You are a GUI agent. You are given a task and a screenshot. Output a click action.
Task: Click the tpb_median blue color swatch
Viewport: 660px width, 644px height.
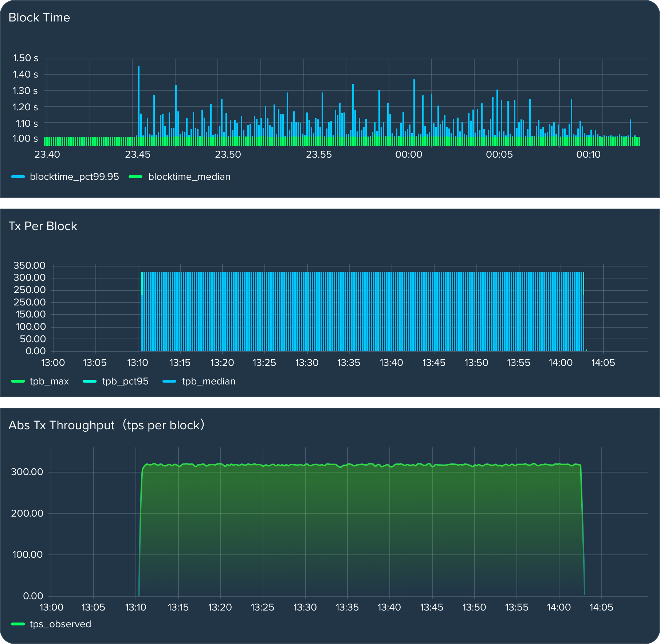tap(169, 381)
